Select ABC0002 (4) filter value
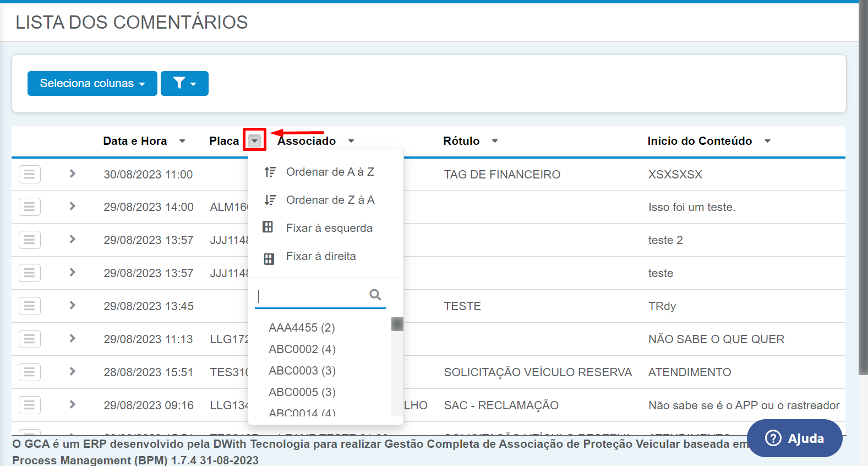The height and width of the screenshot is (466, 868). 302,349
